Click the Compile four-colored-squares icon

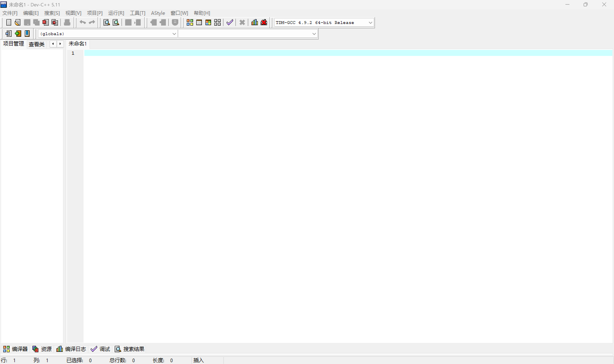pyautogui.click(x=190, y=23)
